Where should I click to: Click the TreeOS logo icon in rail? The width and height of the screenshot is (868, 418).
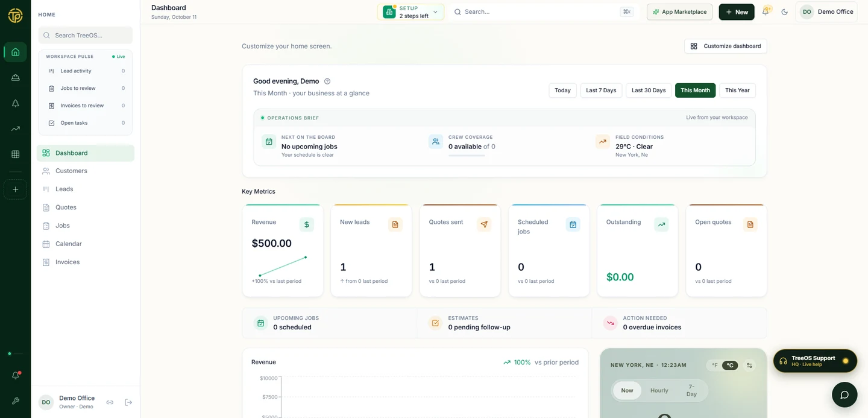click(15, 16)
